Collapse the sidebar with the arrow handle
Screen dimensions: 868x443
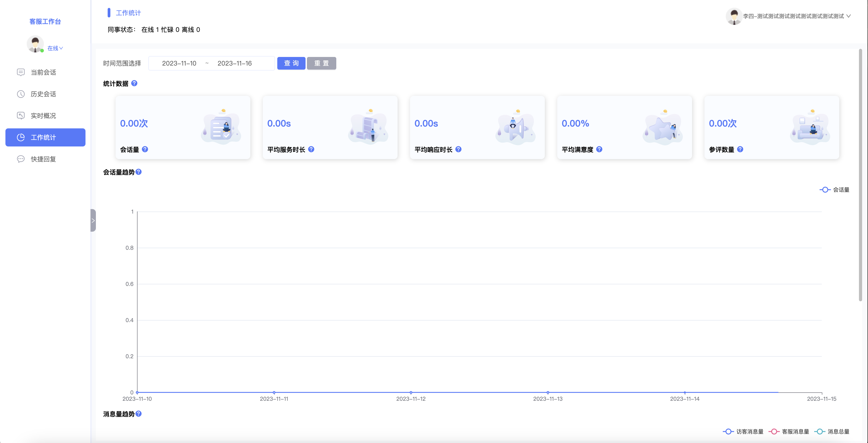click(x=93, y=221)
